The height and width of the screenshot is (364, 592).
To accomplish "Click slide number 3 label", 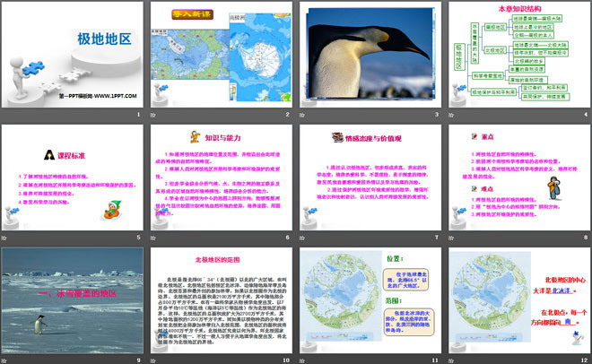I will coord(437,114).
